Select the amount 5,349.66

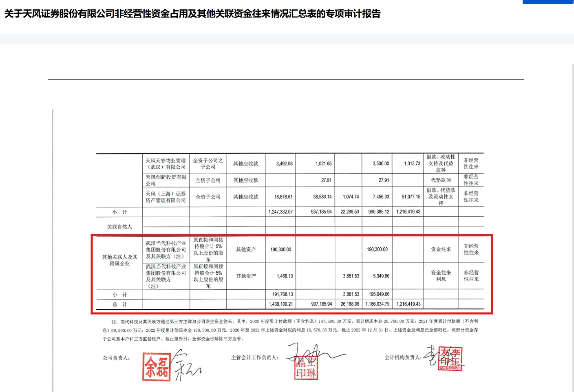381,276
